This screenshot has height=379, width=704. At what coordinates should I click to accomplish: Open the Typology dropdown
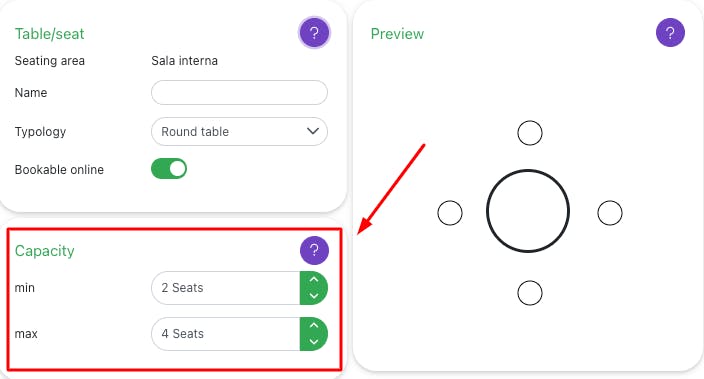[x=239, y=132]
